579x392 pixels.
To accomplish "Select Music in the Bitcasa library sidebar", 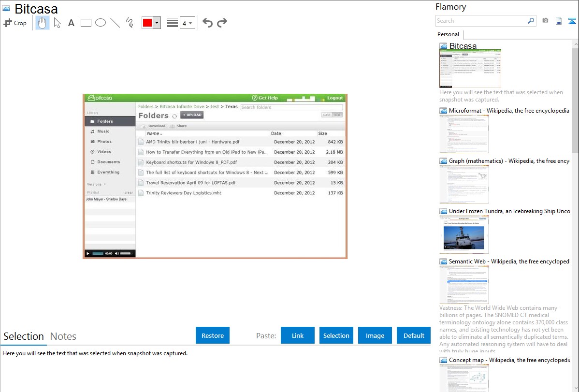I will tap(110, 131).
